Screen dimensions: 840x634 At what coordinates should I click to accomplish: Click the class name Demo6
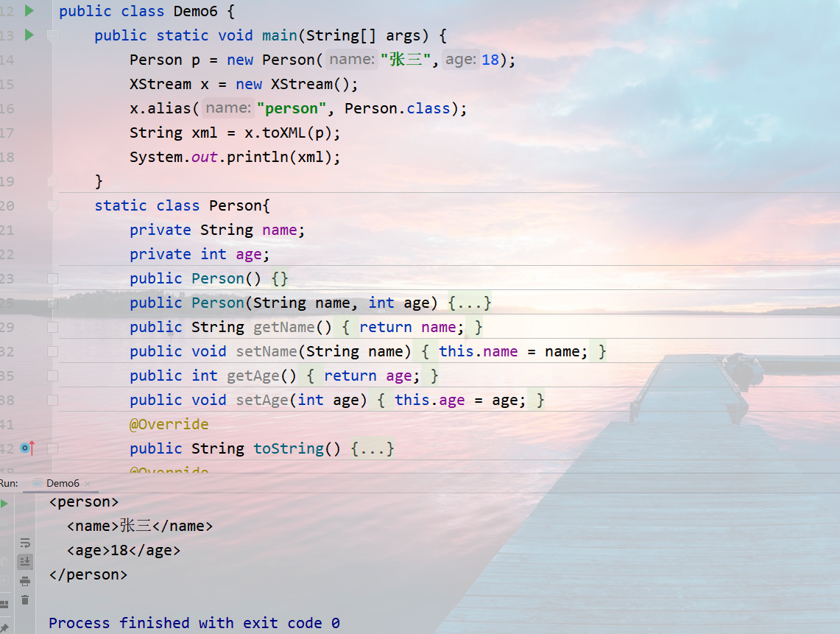[196, 11]
